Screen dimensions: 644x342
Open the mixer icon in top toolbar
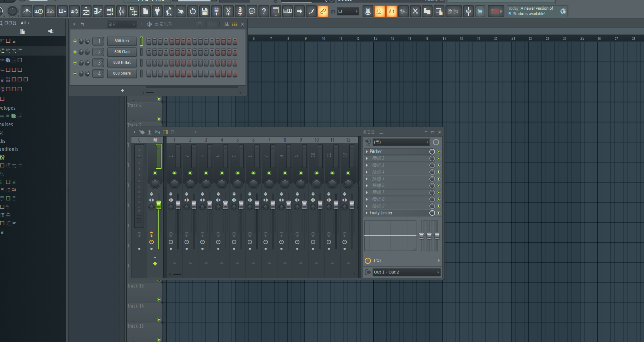[122, 11]
